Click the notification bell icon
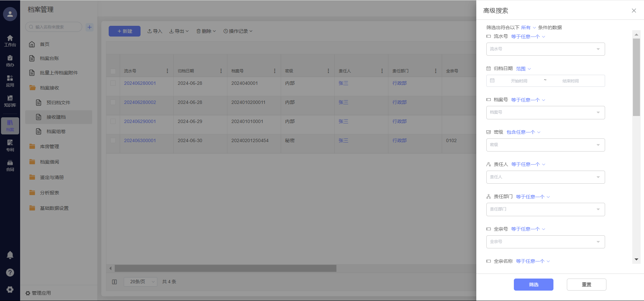The image size is (644, 301). pos(10,255)
